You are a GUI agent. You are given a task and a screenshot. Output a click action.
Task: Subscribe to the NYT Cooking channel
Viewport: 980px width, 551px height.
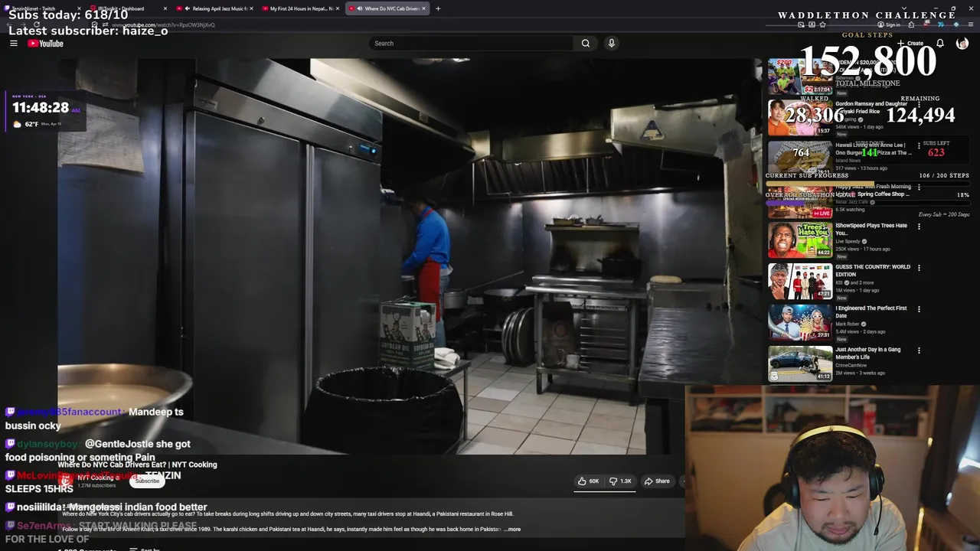click(148, 481)
